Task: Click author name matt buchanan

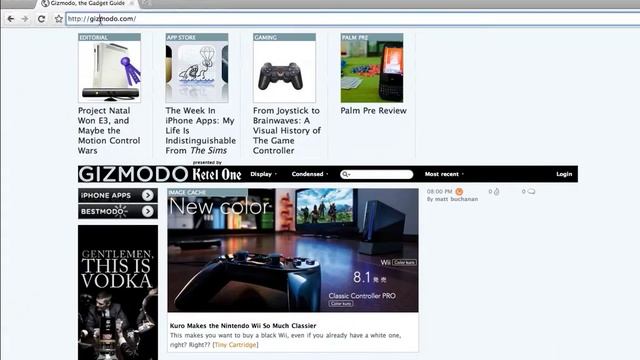Action: 456,199
